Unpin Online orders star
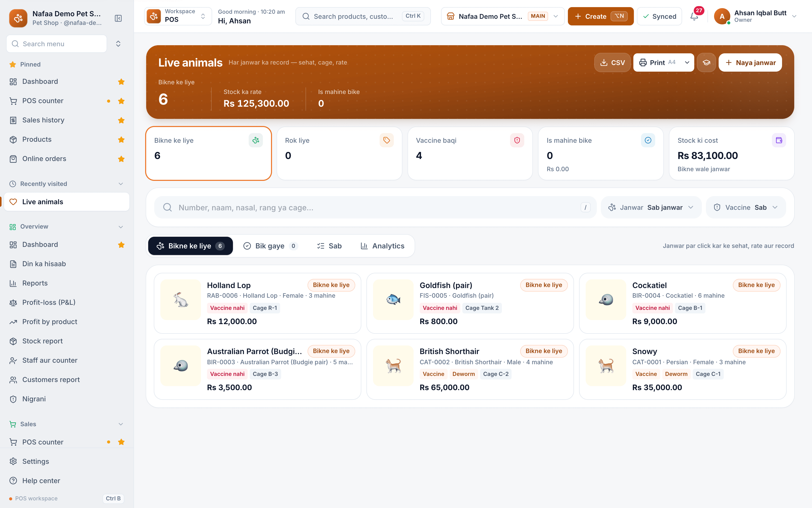Image resolution: width=812 pixels, height=508 pixels. point(121,159)
